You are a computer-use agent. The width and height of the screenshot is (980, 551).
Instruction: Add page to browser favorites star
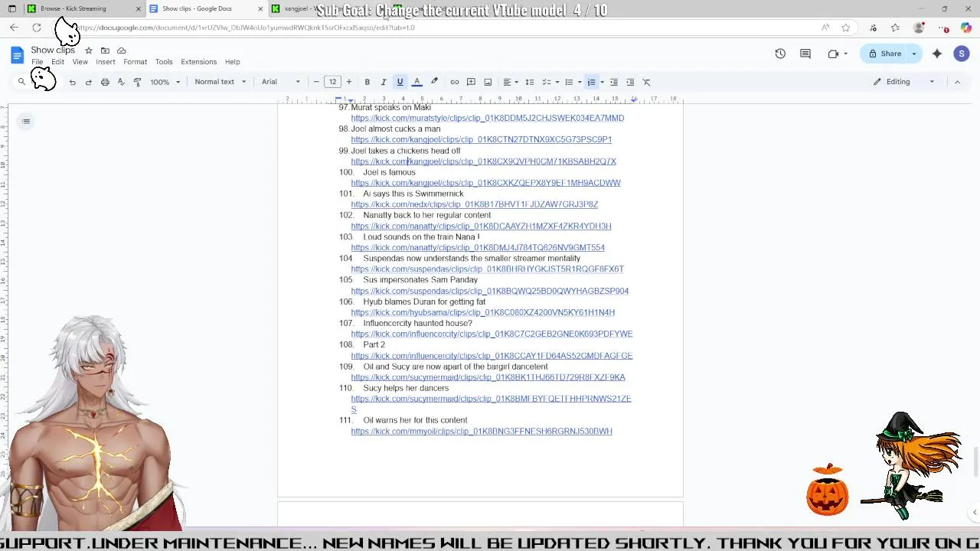click(x=845, y=28)
